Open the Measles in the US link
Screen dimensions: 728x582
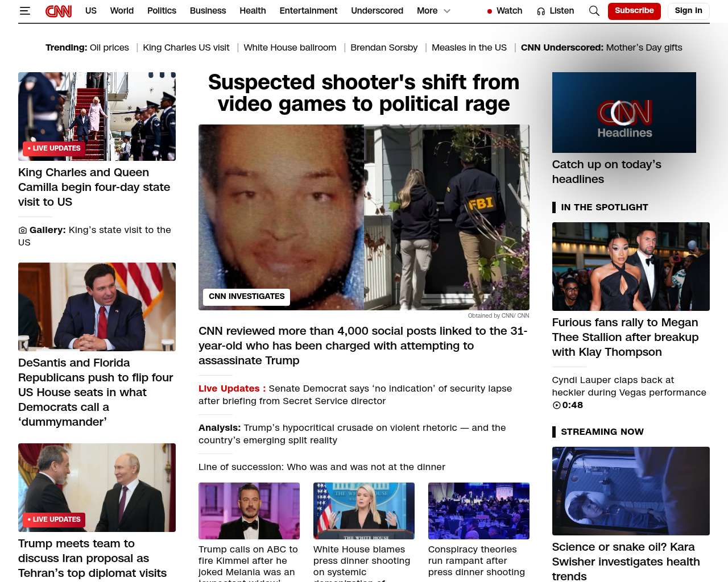pos(469,48)
